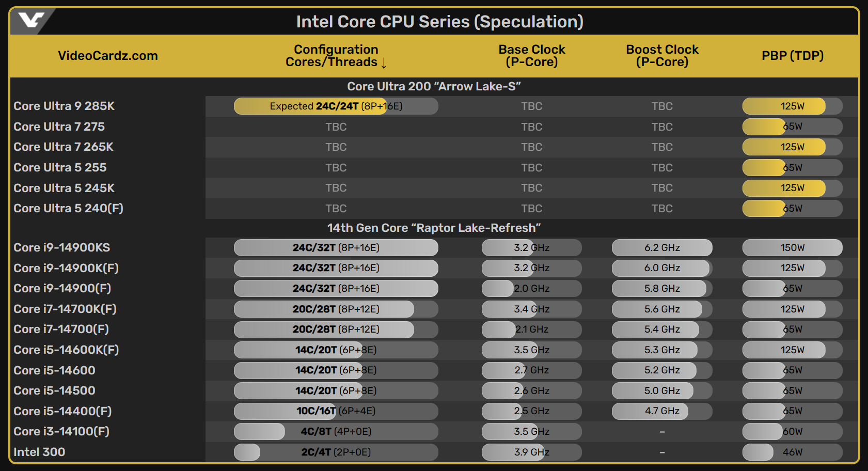
Task: Click the 6.2 GHz boost clock bar
Action: tap(662, 247)
